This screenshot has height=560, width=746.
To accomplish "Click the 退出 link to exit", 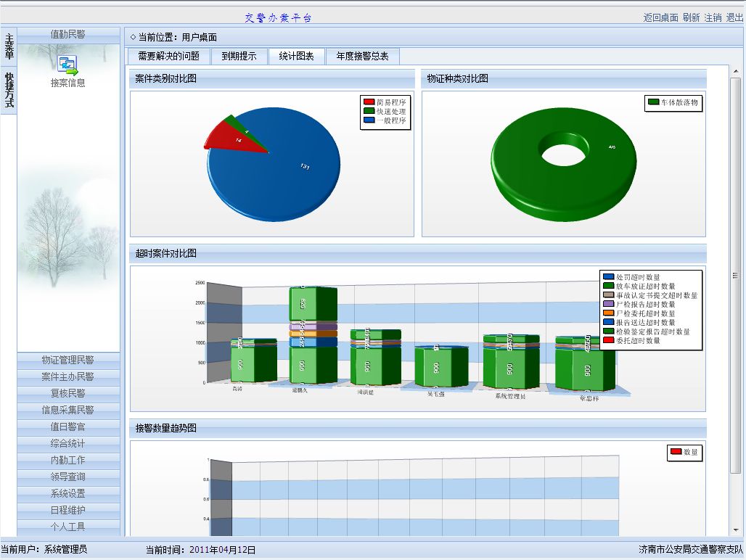I will tap(734, 17).
